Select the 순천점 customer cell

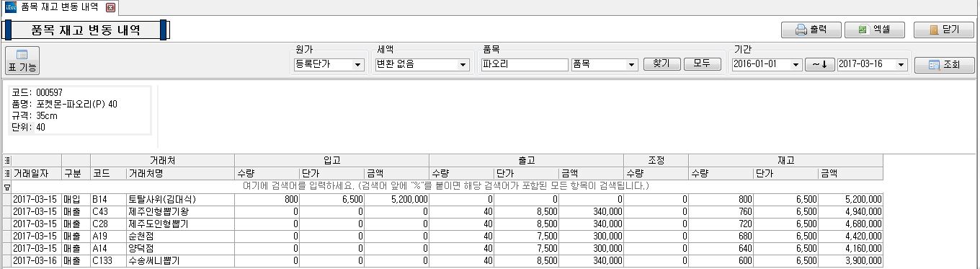(180, 236)
